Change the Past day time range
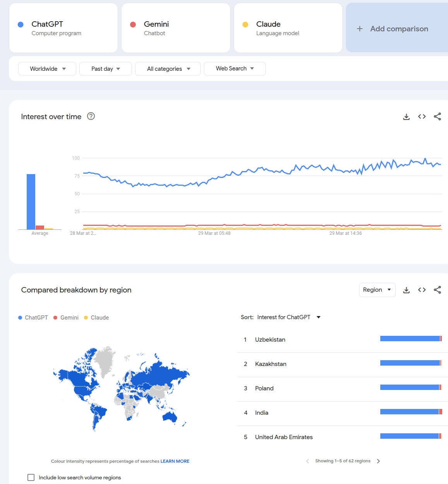The width and height of the screenshot is (448, 484). point(105,69)
